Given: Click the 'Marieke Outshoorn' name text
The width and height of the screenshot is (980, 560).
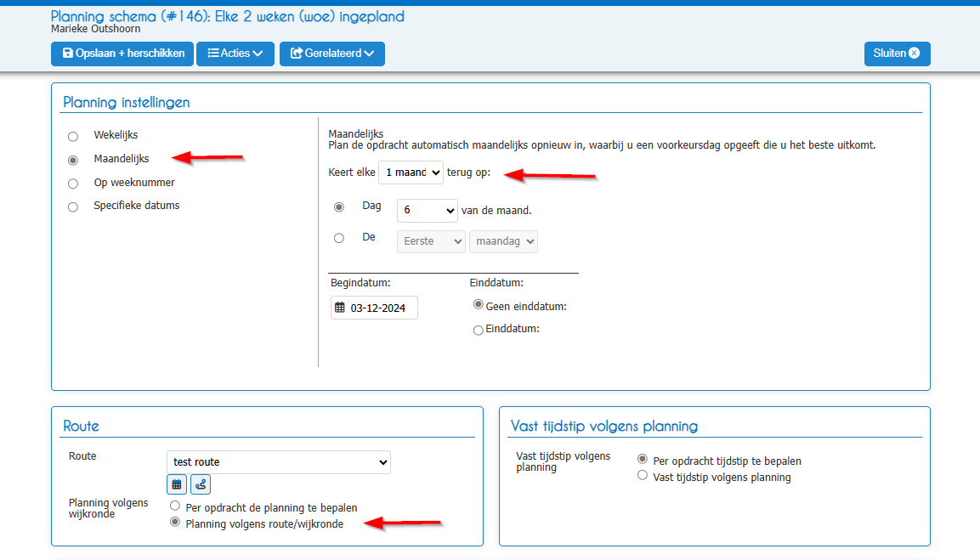Looking at the screenshot, I should coord(96,29).
